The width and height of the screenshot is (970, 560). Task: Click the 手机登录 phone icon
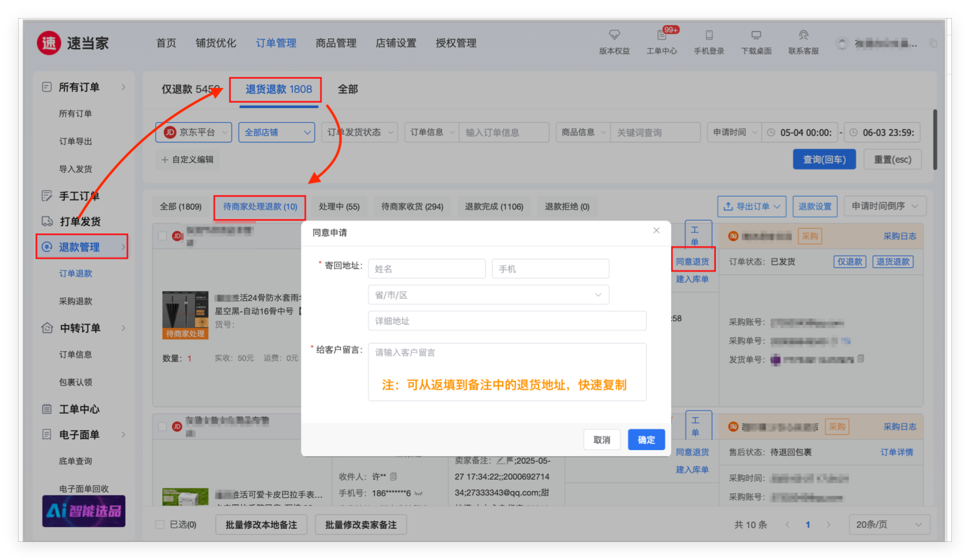(x=709, y=35)
